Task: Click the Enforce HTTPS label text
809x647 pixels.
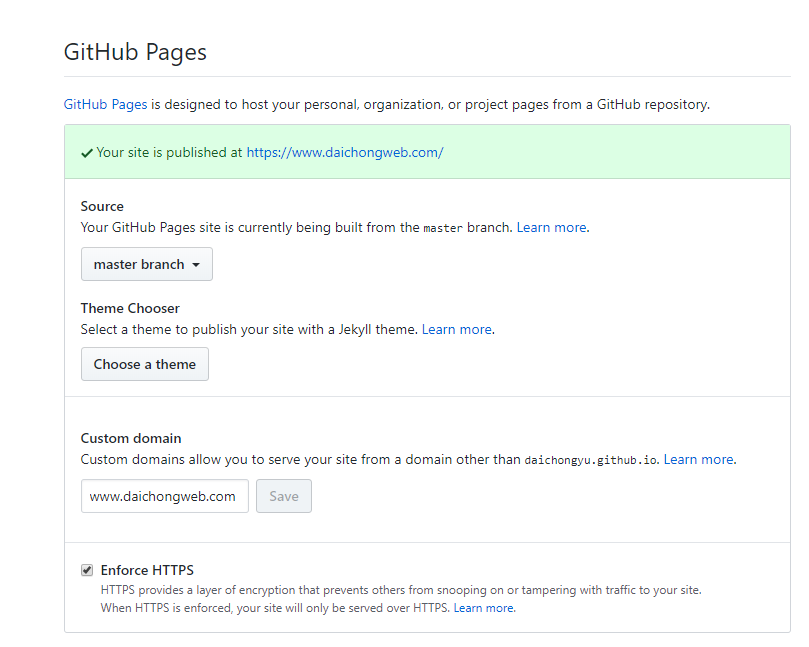Action: (147, 570)
